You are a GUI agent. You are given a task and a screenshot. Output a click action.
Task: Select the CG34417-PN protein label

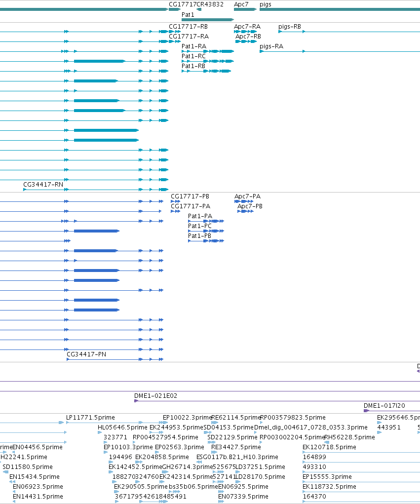[x=86, y=354]
